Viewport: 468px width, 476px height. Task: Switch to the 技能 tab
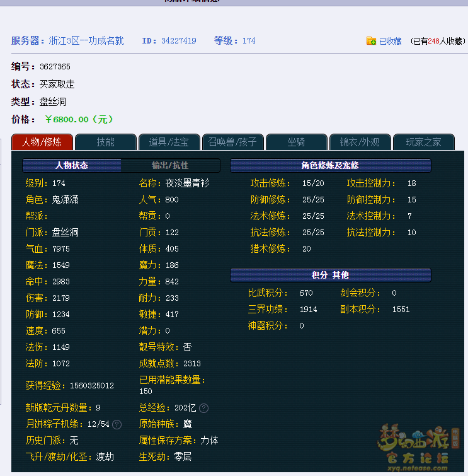[x=105, y=142]
